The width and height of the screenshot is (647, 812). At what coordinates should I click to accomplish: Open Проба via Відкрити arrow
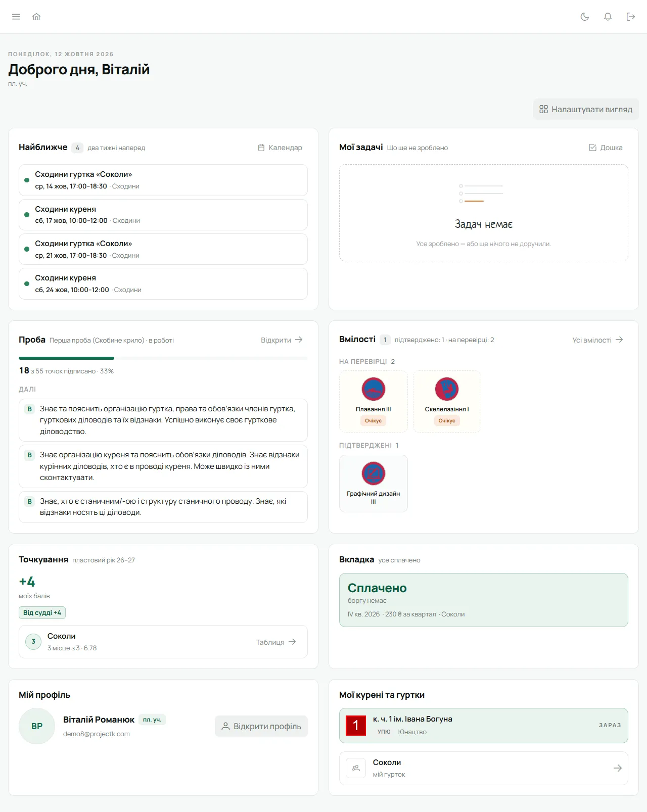pos(282,340)
